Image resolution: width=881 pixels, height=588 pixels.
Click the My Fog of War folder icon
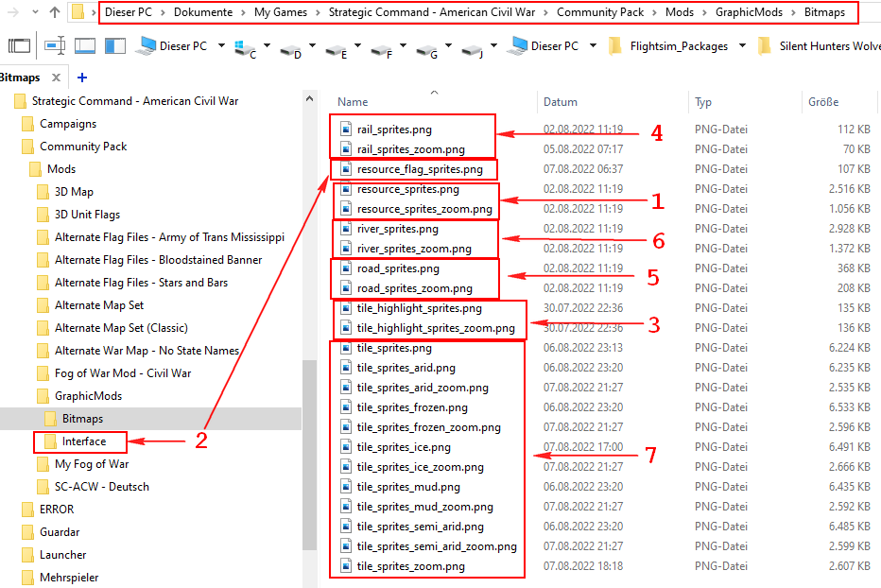tap(43, 464)
